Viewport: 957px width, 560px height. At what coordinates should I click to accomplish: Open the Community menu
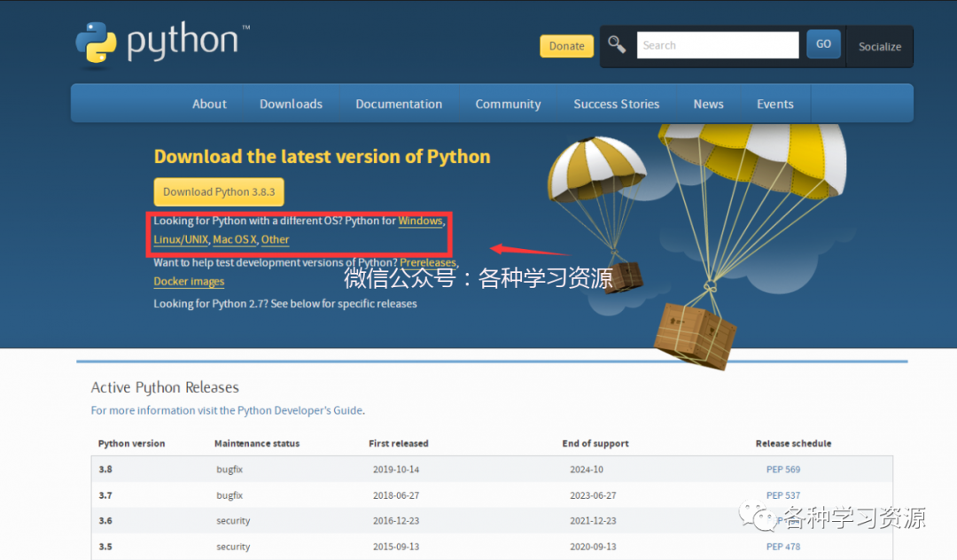[509, 104]
